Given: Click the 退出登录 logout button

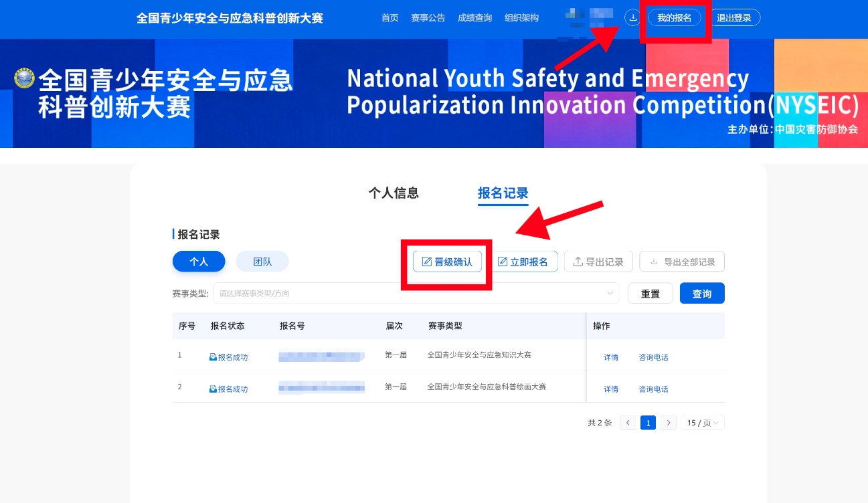Looking at the screenshot, I should [x=734, y=18].
